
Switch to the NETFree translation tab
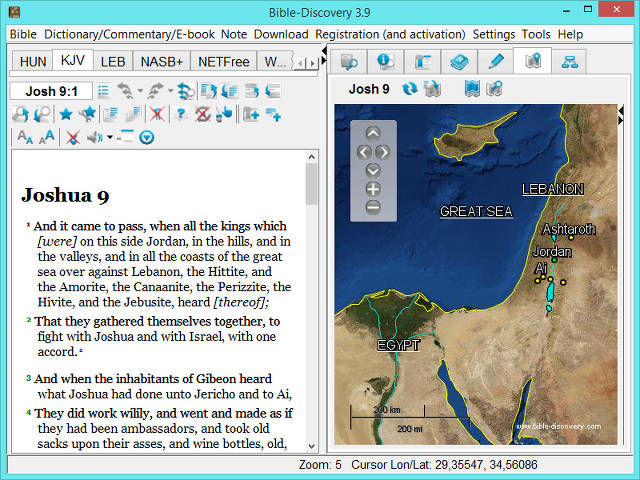pyautogui.click(x=224, y=62)
